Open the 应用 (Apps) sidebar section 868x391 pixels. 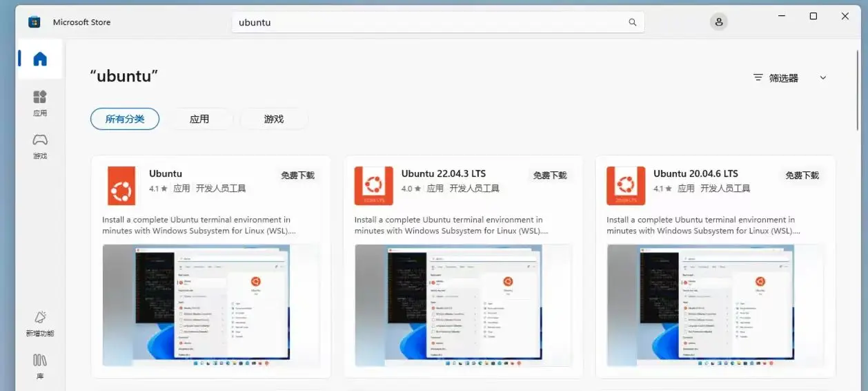tap(40, 103)
